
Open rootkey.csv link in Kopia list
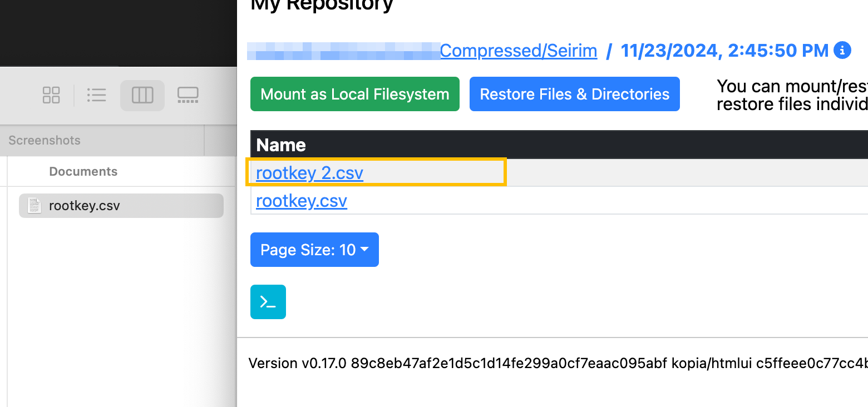click(302, 201)
